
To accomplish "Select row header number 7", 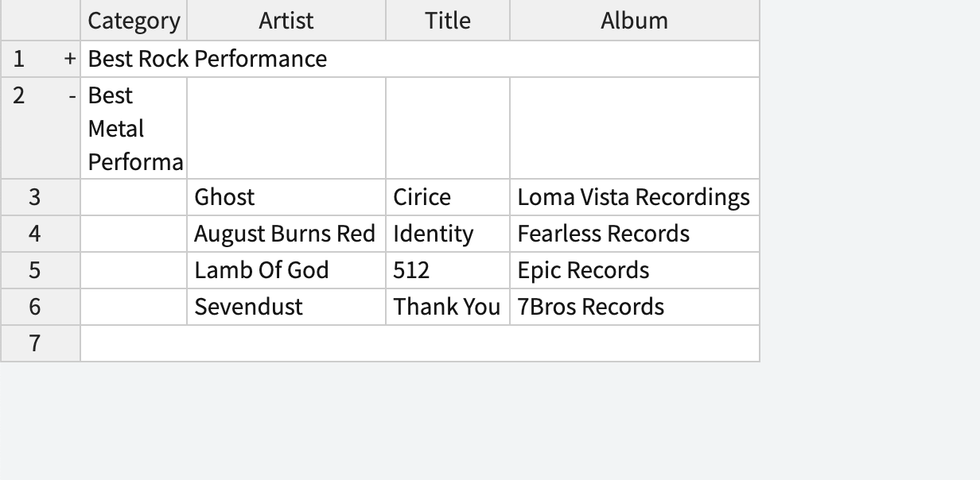I will [41, 343].
